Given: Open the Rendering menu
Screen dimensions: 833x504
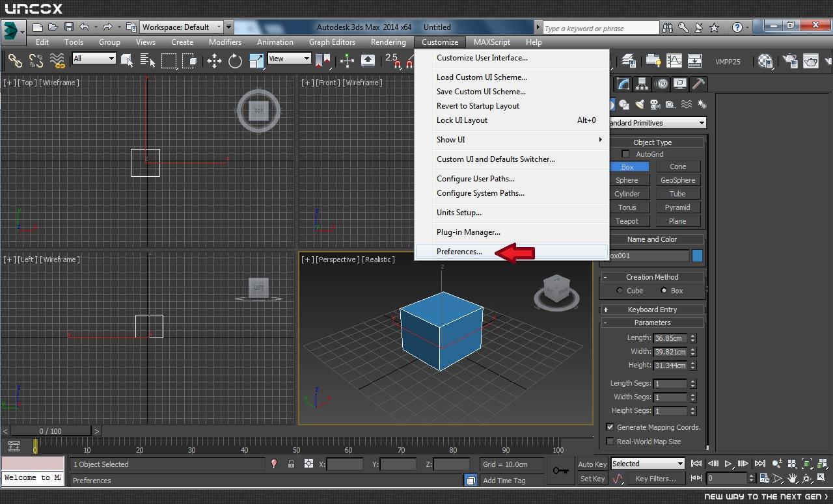Looking at the screenshot, I should coord(388,42).
